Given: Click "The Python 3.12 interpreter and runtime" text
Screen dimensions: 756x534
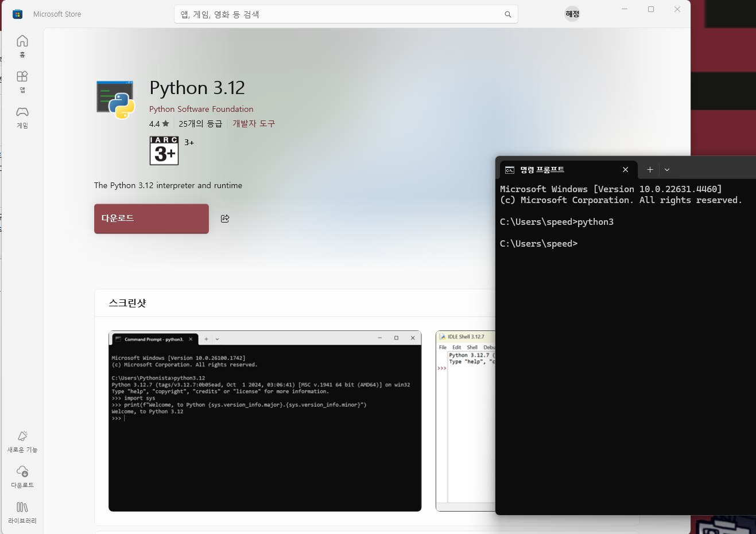Looking at the screenshot, I should pos(168,185).
